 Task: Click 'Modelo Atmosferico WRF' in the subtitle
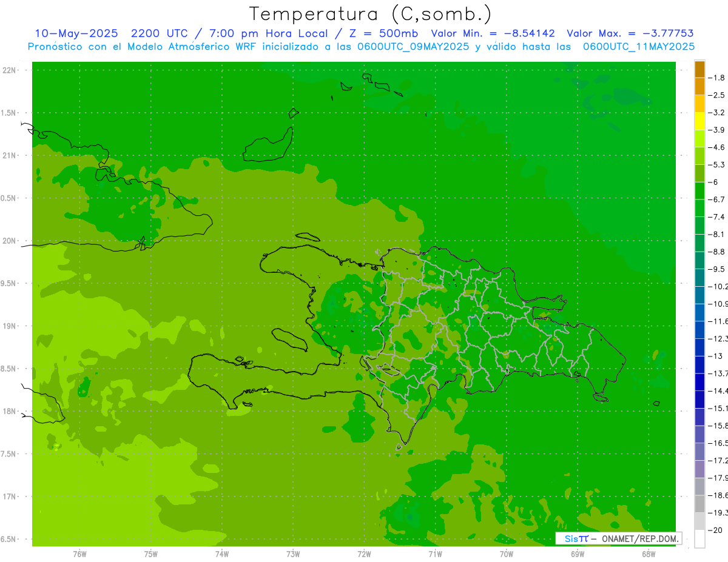point(191,47)
